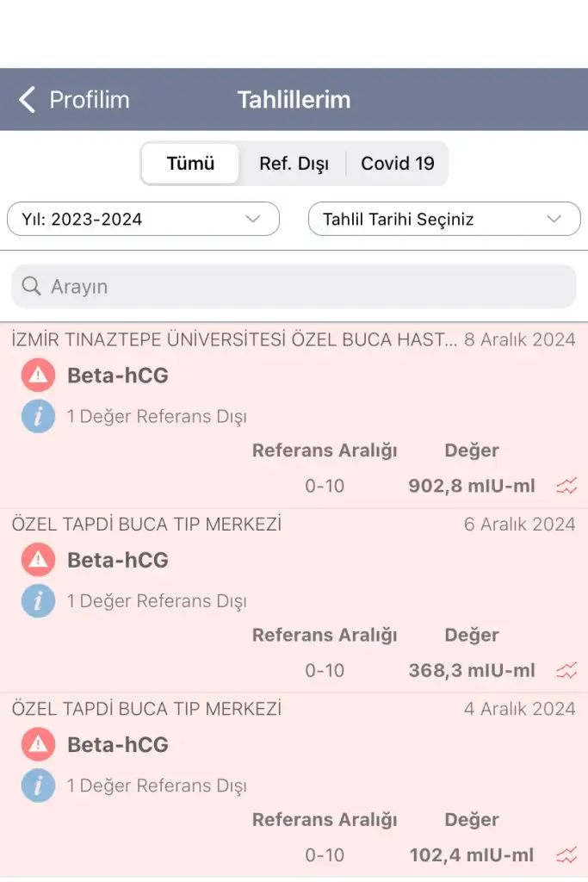
Task: Click red warning icon for 8 Aralık Beta-hCG
Action: 38,376
